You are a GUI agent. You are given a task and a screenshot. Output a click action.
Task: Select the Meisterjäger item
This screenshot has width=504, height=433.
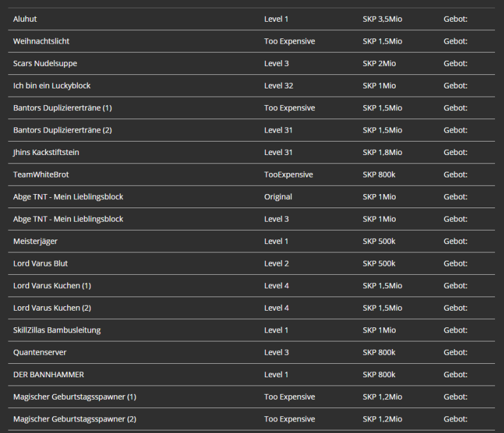(x=251, y=241)
